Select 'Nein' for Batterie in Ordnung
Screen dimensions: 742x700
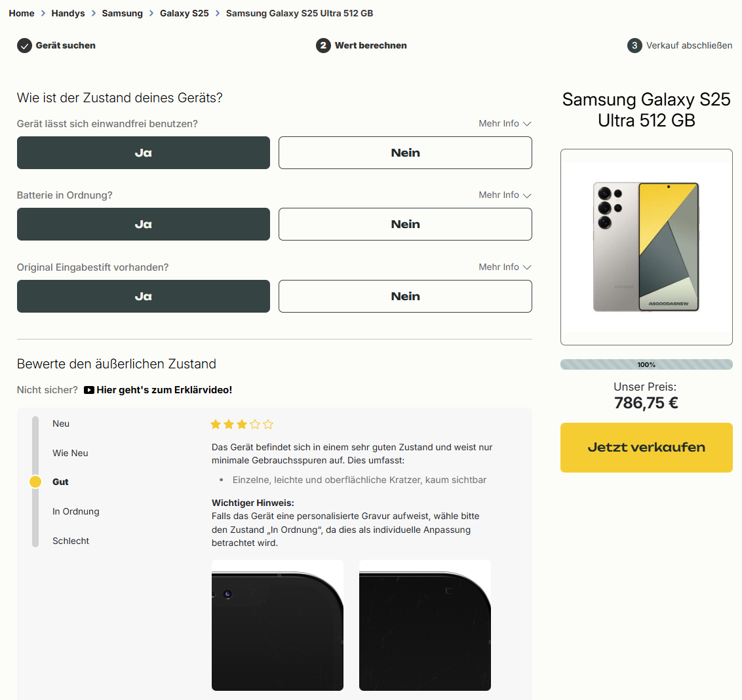405,224
